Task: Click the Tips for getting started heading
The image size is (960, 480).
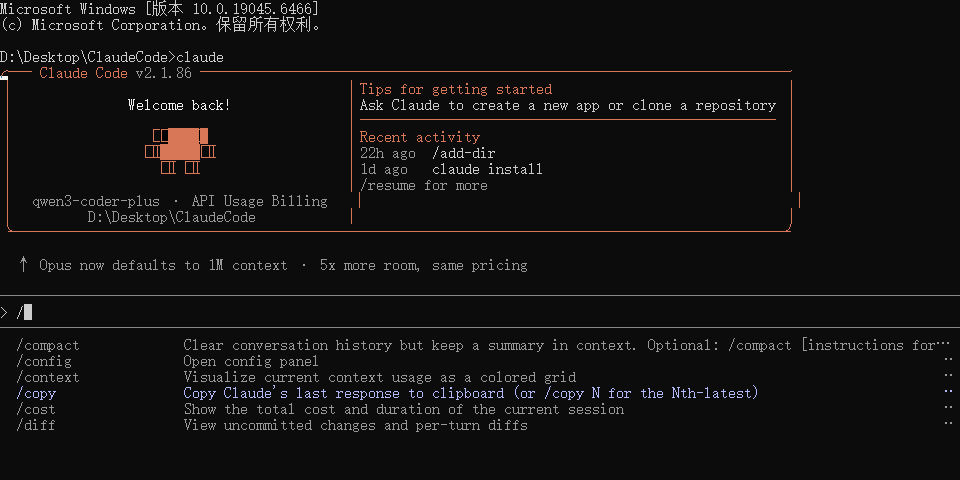Action: [455, 89]
